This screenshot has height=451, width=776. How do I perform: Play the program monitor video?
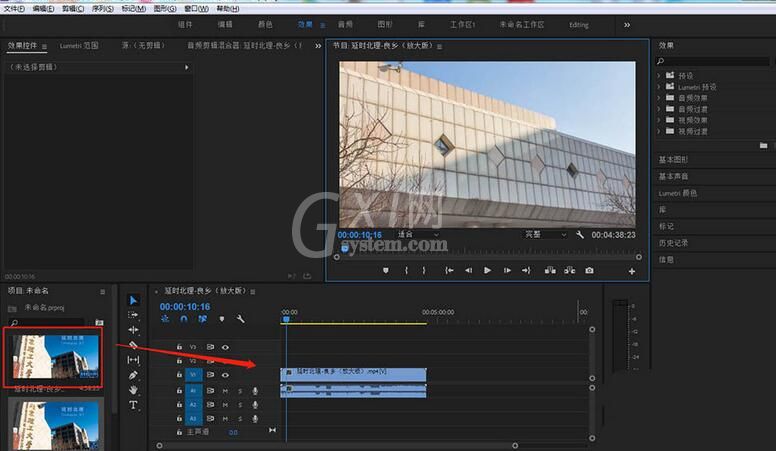[x=487, y=270]
